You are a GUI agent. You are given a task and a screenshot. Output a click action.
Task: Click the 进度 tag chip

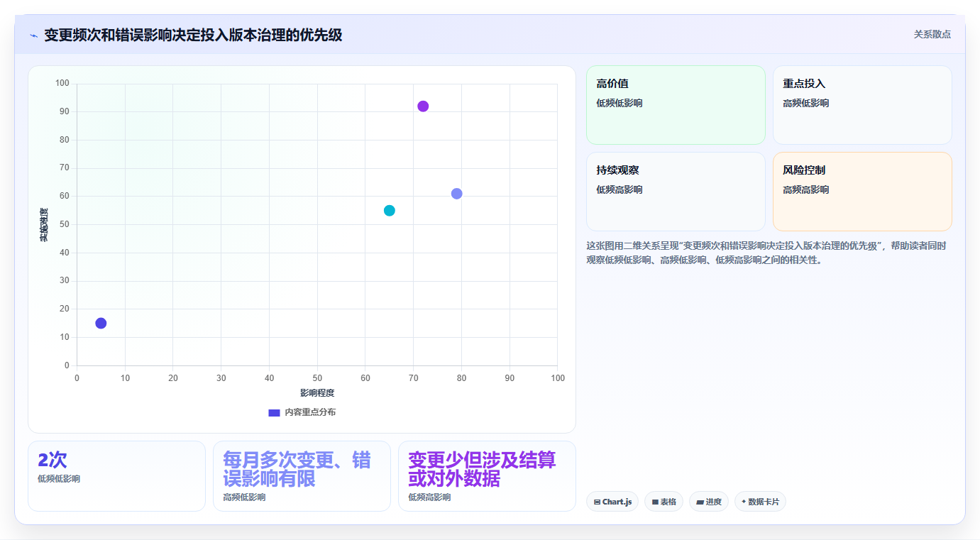click(x=709, y=502)
